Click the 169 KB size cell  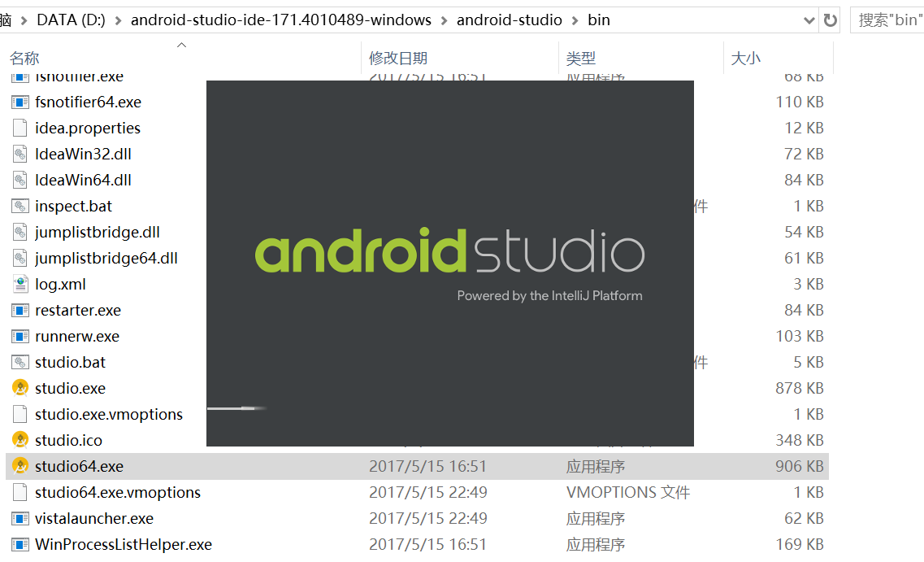[799, 544]
